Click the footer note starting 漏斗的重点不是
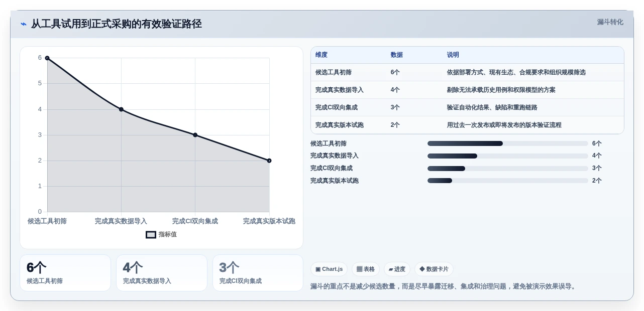Screen dimensions: 644x311 (x=444, y=286)
